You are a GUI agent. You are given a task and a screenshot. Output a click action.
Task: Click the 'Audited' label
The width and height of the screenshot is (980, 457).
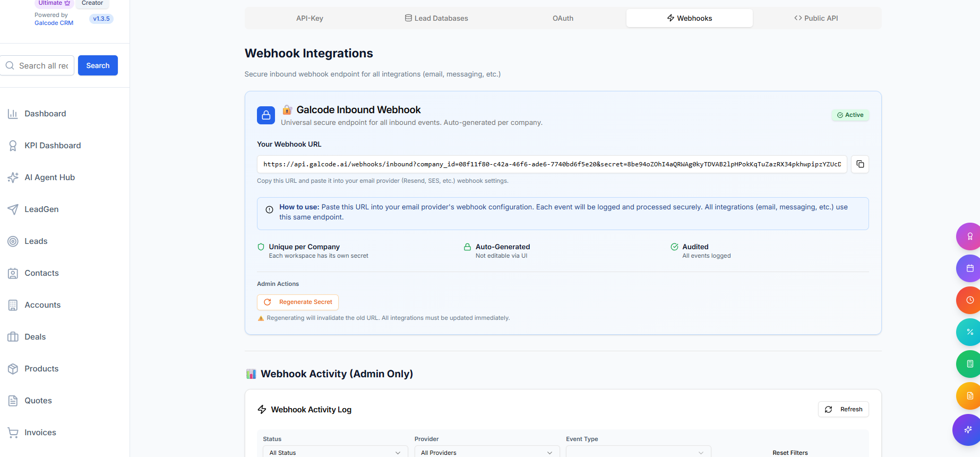coord(695,247)
